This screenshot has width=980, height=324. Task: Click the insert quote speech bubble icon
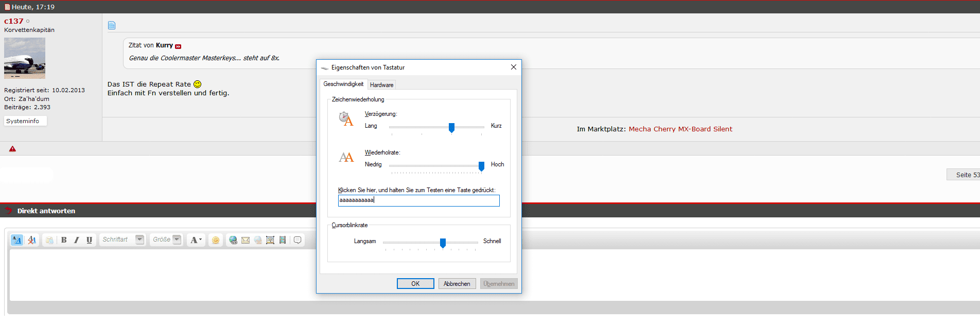297,240
